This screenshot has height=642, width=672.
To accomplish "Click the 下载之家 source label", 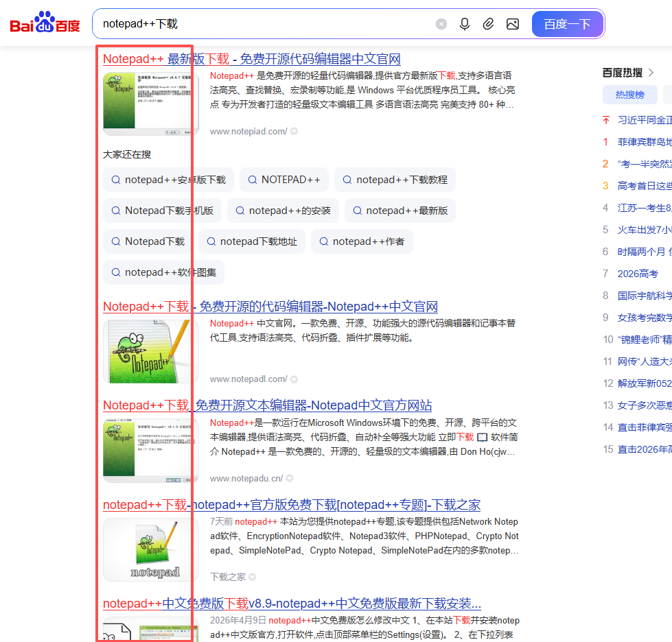I will pyautogui.click(x=228, y=577).
